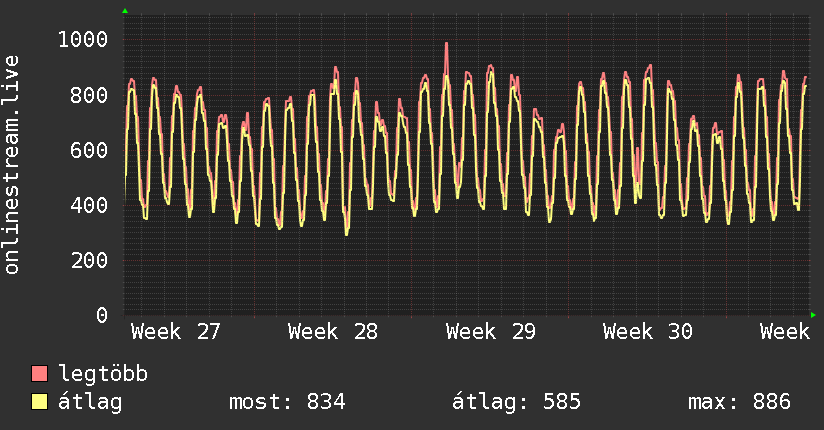Select the Week 30 axis label

[647, 332]
